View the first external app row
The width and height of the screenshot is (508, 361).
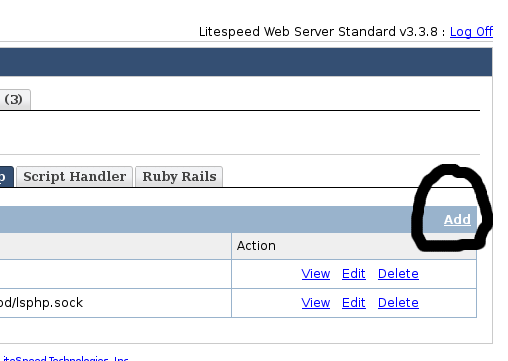pos(316,274)
